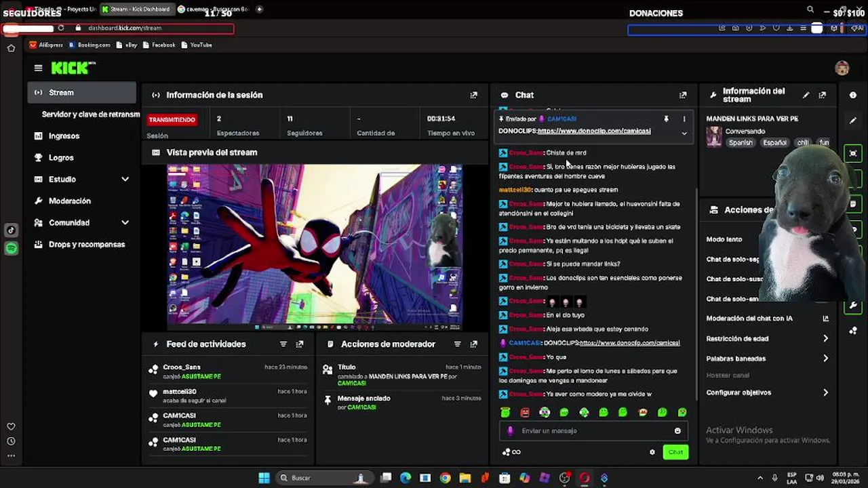
Task: Click the TRANSMITIENDO status badge
Action: (x=172, y=119)
